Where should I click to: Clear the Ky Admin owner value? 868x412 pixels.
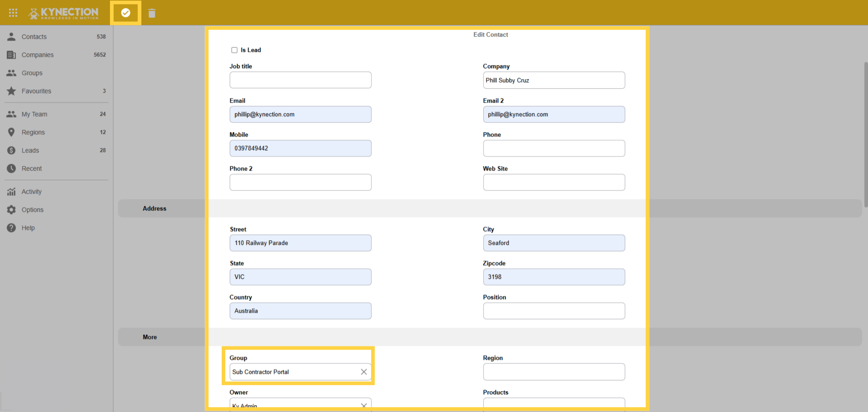click(364, 406)
